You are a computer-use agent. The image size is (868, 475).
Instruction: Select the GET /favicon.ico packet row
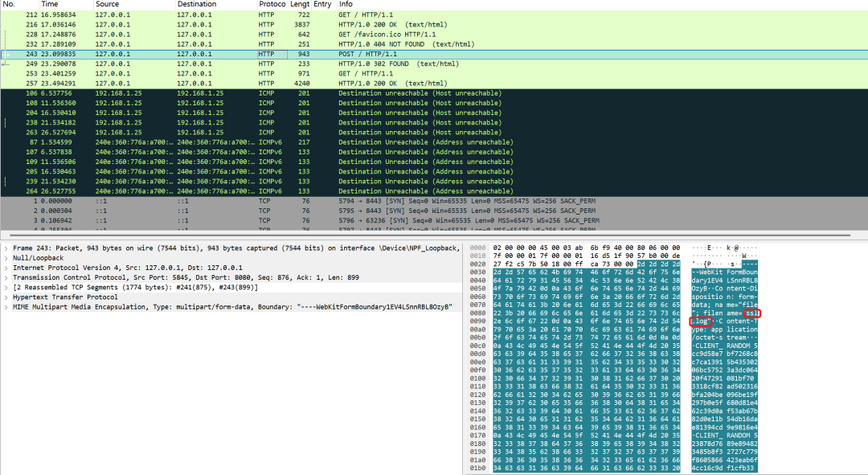pos(434,35)
